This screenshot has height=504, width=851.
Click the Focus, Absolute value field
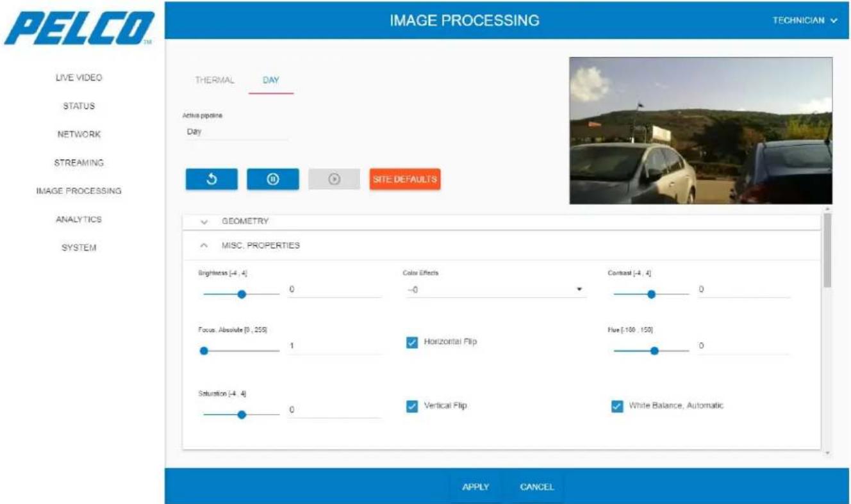point(335,346)
